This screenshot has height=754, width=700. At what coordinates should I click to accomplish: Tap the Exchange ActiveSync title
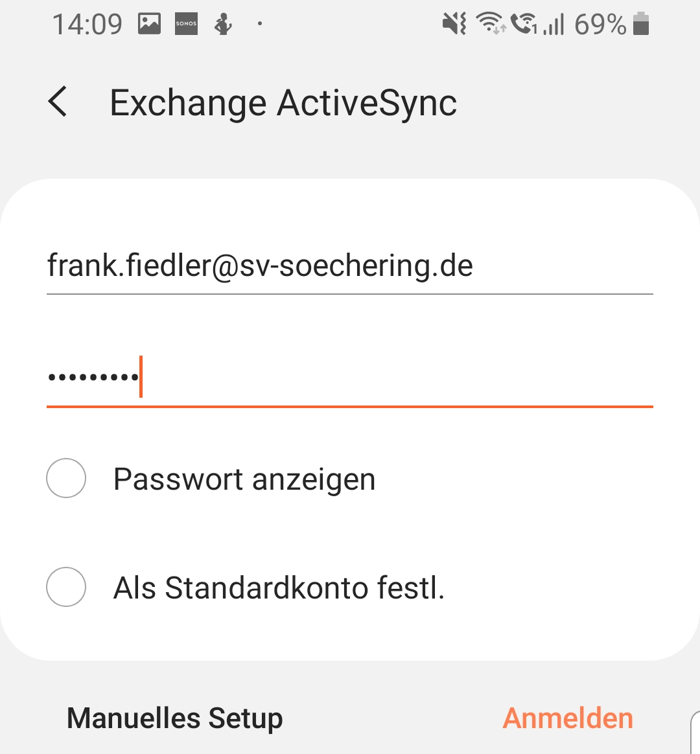pos(283,103)
